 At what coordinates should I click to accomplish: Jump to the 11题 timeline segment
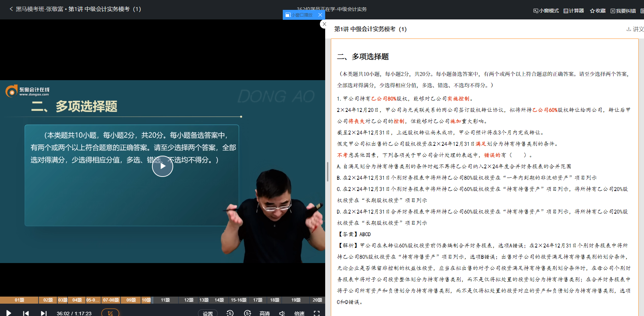165,300
